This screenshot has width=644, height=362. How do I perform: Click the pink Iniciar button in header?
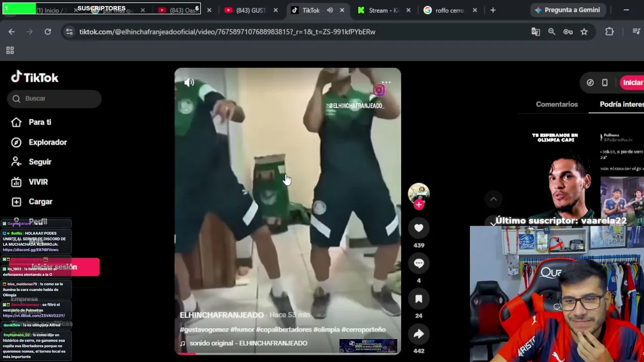coord(632,82)
